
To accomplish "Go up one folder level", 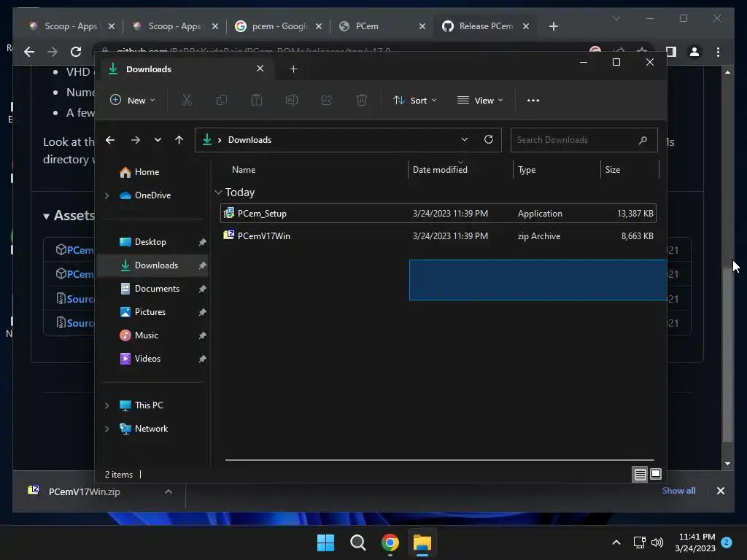I will [179, 140].
